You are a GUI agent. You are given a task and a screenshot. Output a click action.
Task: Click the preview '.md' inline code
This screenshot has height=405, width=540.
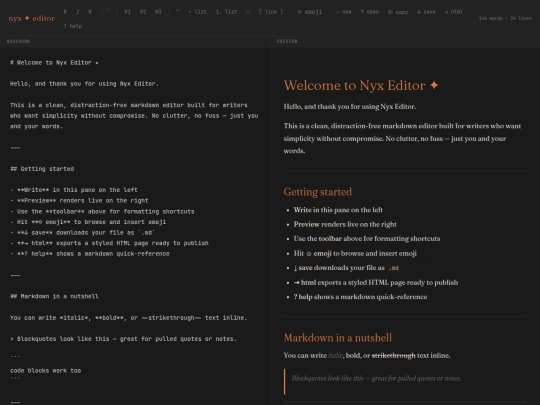tap(394, 268)
